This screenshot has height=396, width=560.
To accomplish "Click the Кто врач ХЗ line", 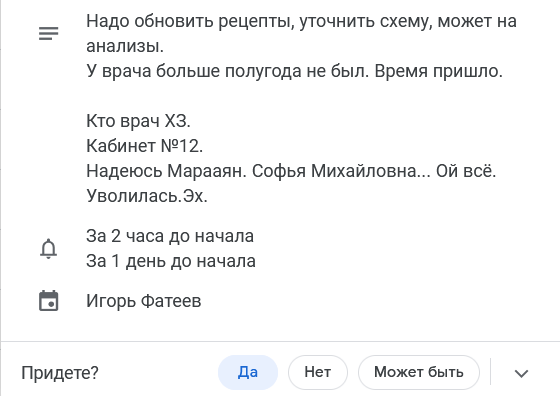I will (138, 121).
